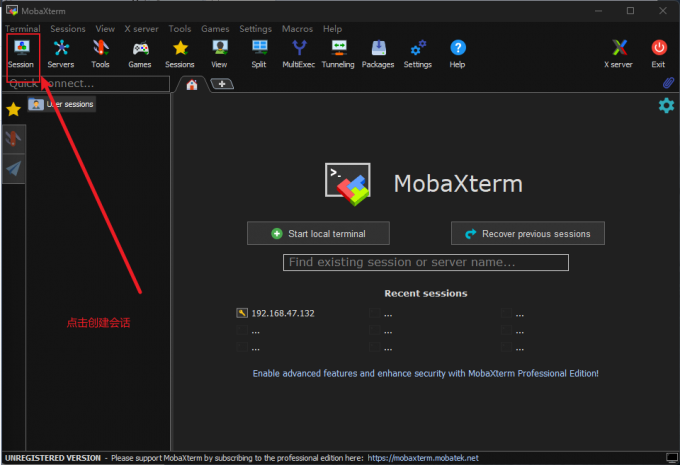Open the Sessions menu

tap(68, 29)
